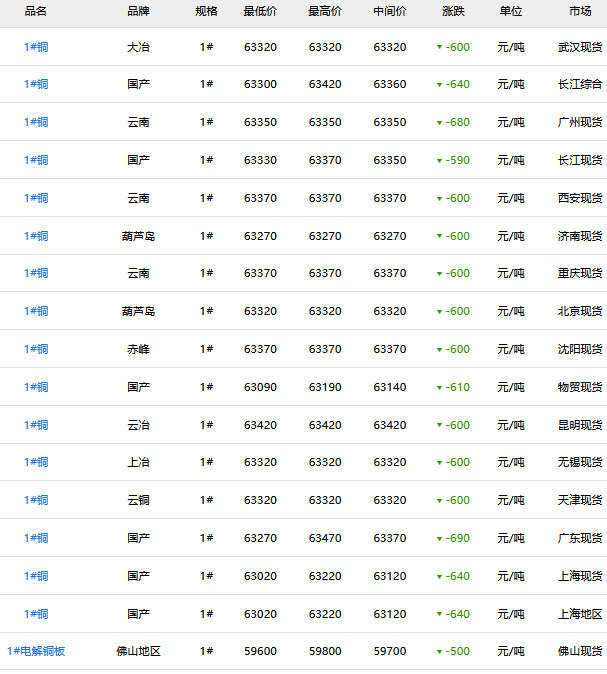Click the green down arrow next to -590
This screenshot has height=674, width=607.
click(x=439, y=161)
